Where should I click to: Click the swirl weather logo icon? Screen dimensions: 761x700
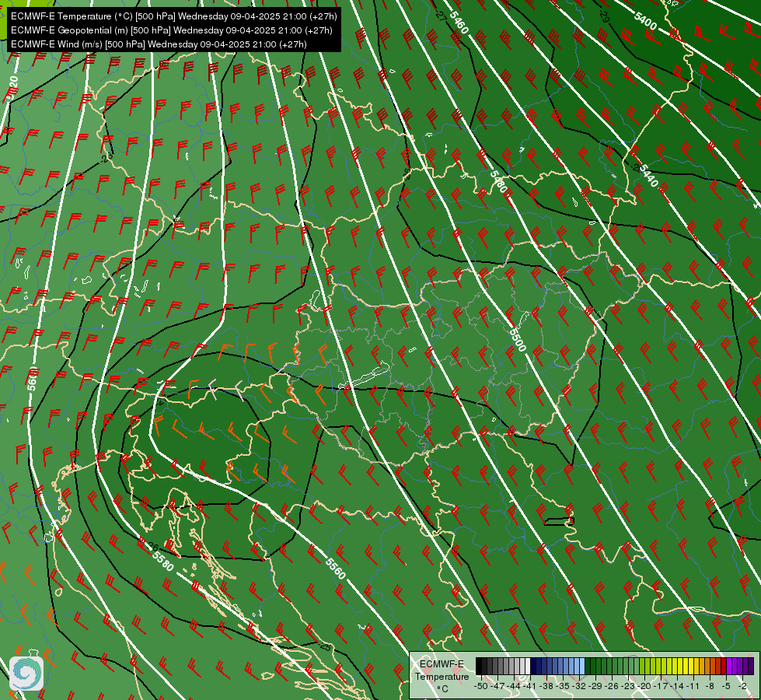(x=26, y=673)
